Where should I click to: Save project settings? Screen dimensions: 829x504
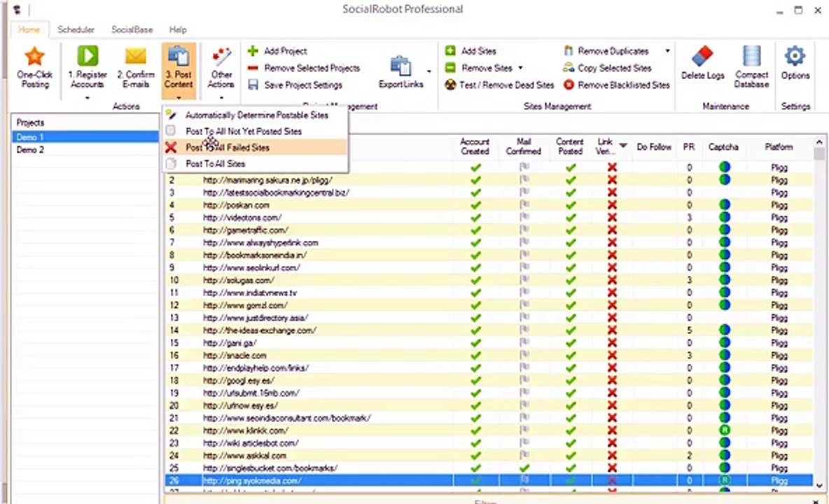click(x=295, y=85)
